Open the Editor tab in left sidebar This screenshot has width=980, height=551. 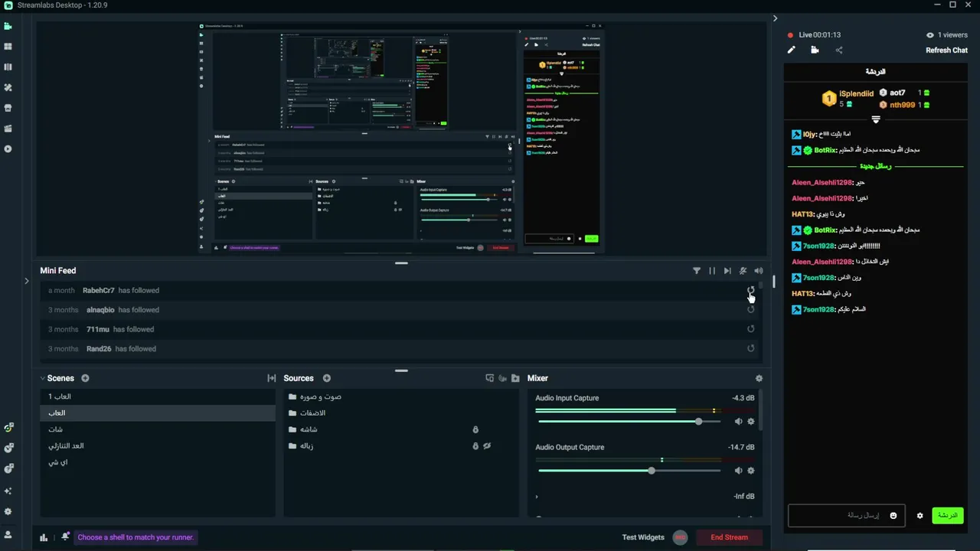[x=8, y=26]
